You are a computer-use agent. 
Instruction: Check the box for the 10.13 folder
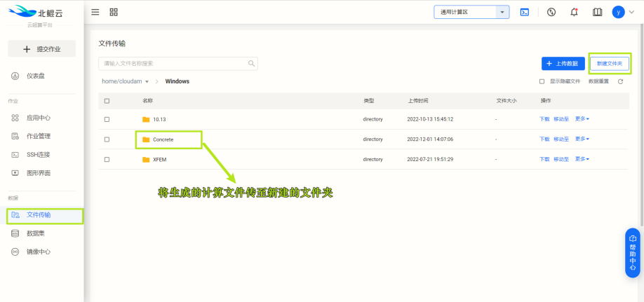pyautogui.click(x=107, y=119)
